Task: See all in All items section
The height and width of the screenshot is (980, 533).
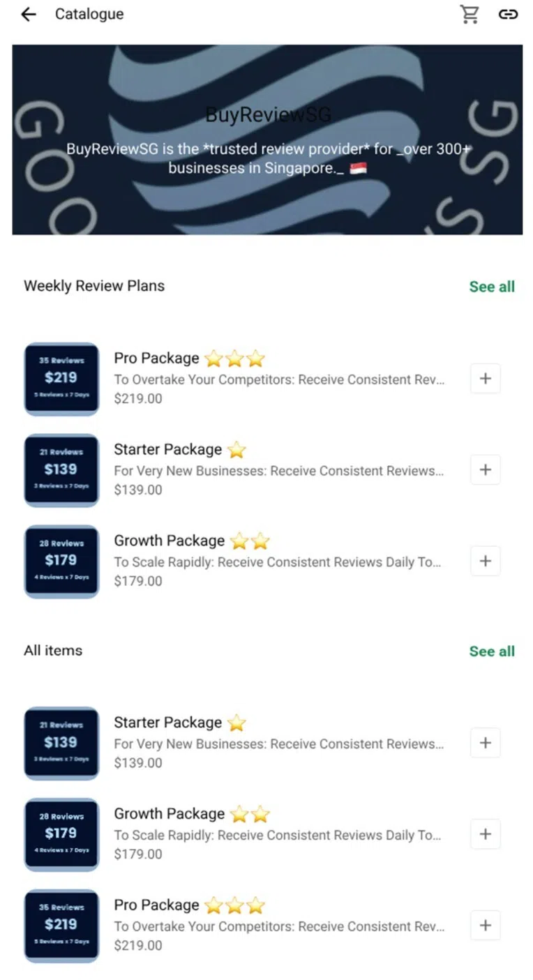Action: click(492, 651)
